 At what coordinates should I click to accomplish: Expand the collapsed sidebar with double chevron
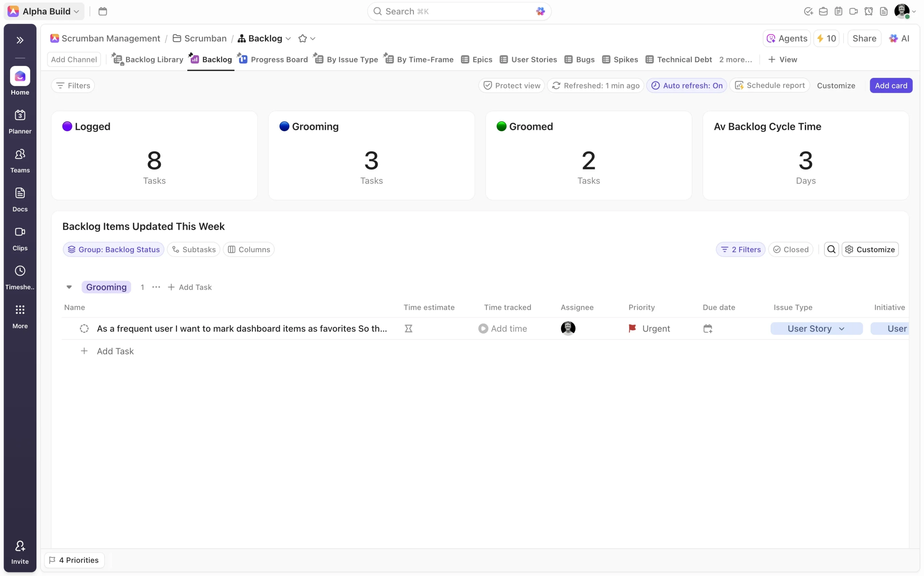20,40
